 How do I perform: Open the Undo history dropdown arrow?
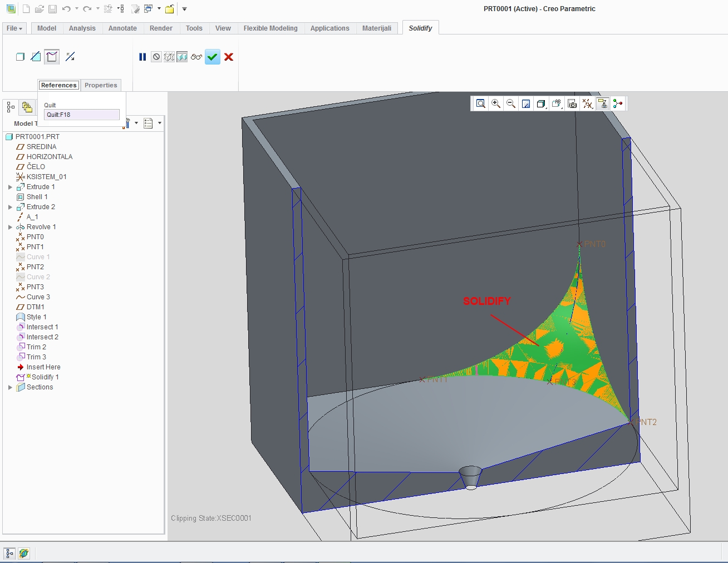coord(77,9)
